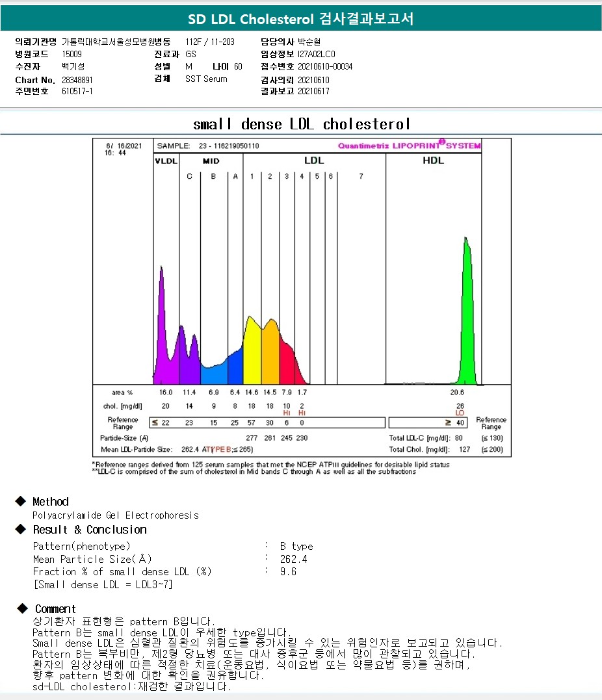
Task: Select the department value GS
Action: click(190, 54)
